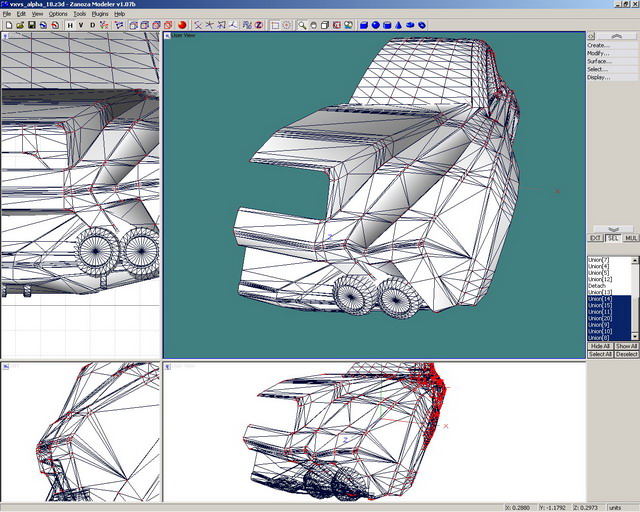This screenshot has height=512, width=640.
Task: Click the Deselect button
Action: [626, 354]
